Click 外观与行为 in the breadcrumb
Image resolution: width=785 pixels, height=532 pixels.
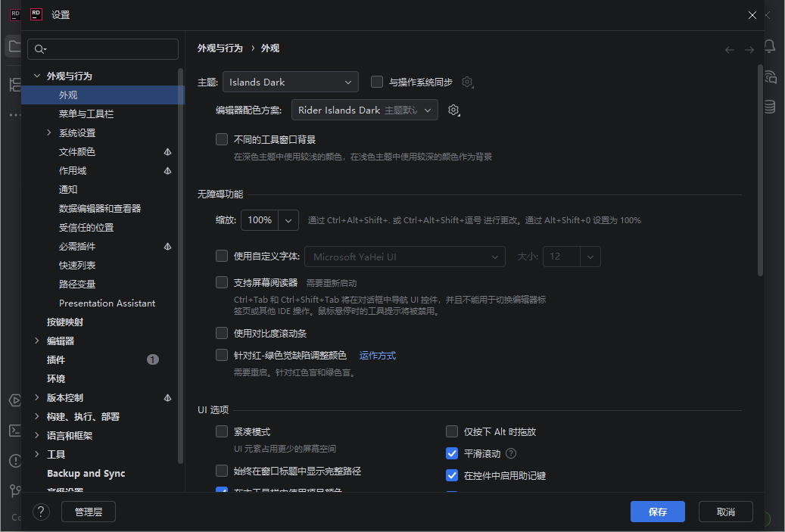pyautogui.click(x=221, y=47)
